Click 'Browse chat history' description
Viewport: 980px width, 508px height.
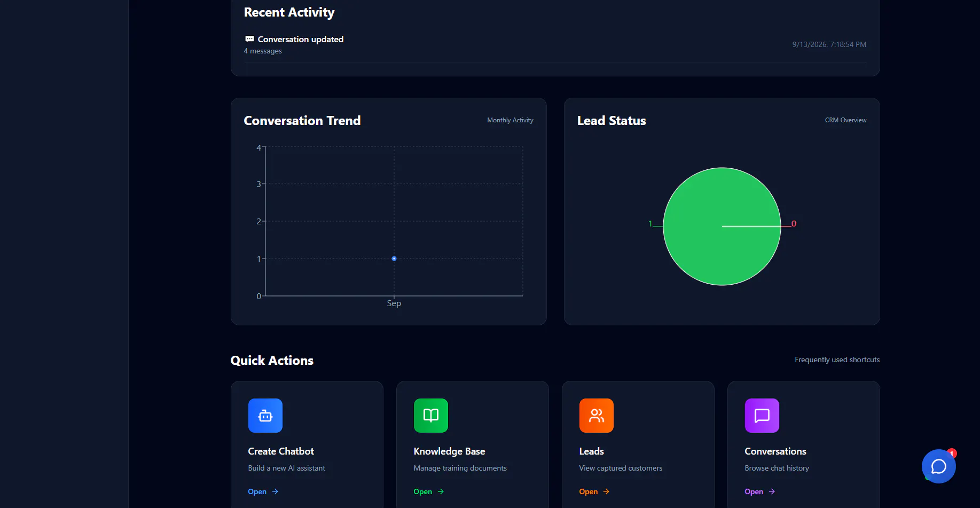(777, 468)
